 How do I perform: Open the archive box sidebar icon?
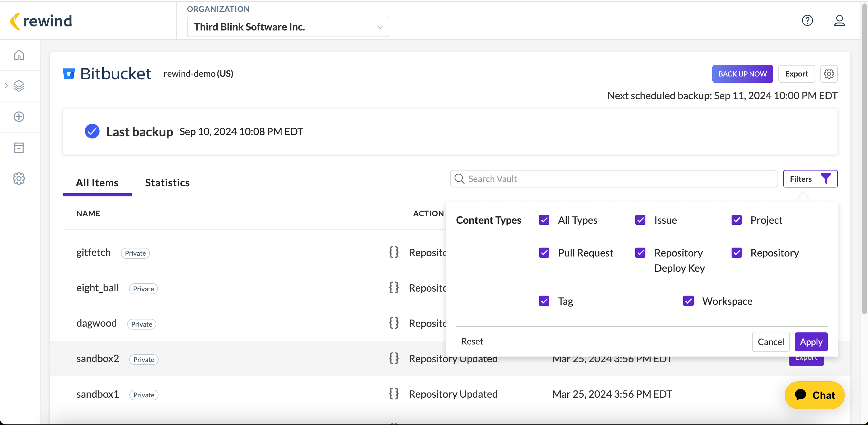pos(19,148)
